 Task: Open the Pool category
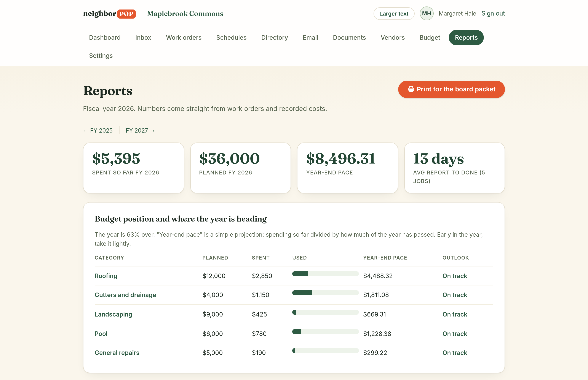pyautogui.click(x=101, y=334)
